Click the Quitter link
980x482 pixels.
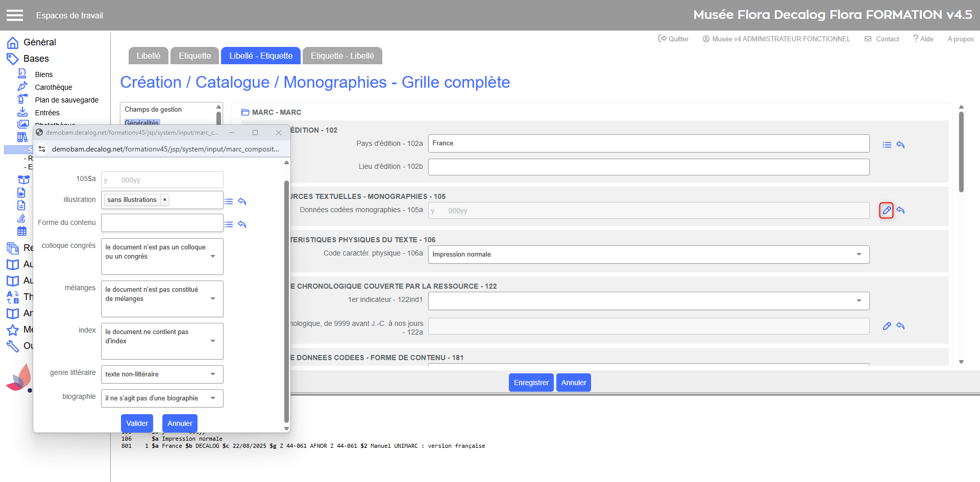click(673, 39)
